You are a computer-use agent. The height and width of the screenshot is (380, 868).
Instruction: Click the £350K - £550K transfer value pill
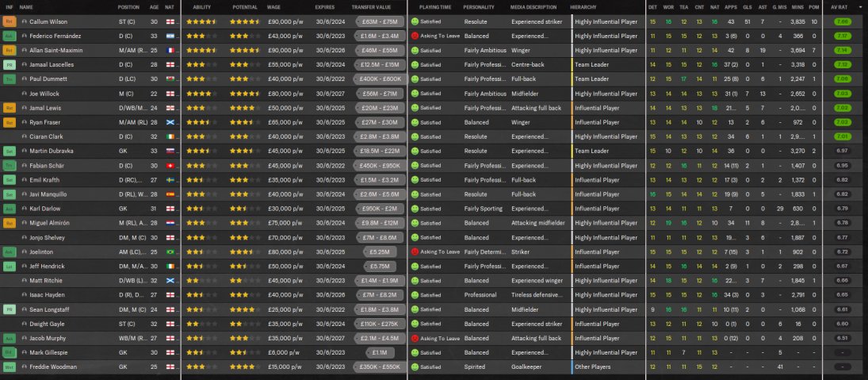coord(380,367)
